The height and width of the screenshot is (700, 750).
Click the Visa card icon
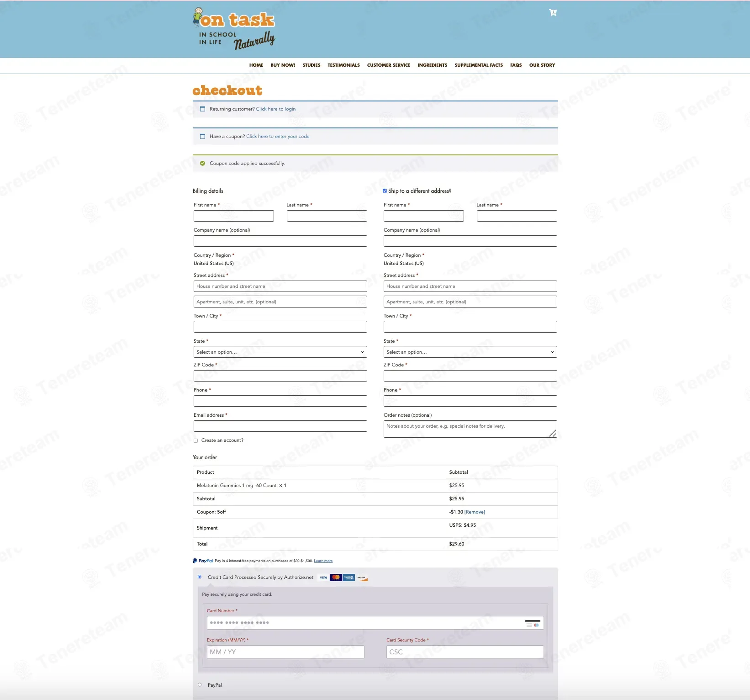[323, 578]
